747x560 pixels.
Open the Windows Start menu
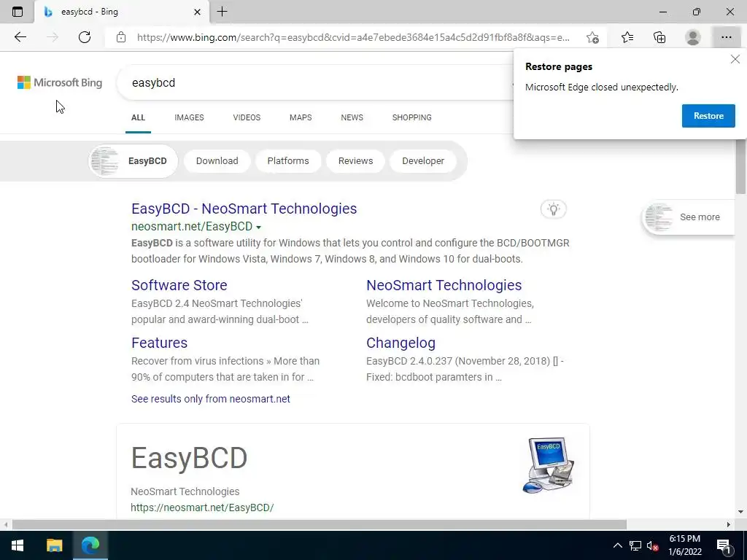click(x=18, y=545)
